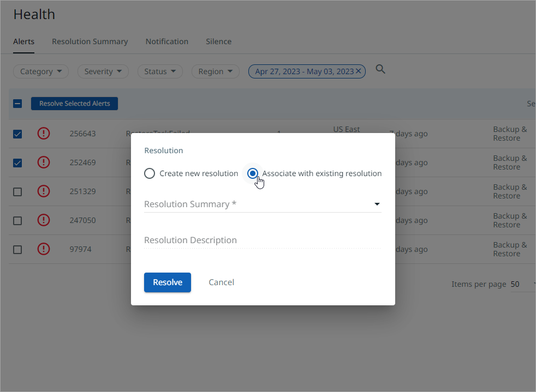The width and height of the screenshot is (536, 392).
Task: Click the search magnifier icon
Action: coord(380,70)
